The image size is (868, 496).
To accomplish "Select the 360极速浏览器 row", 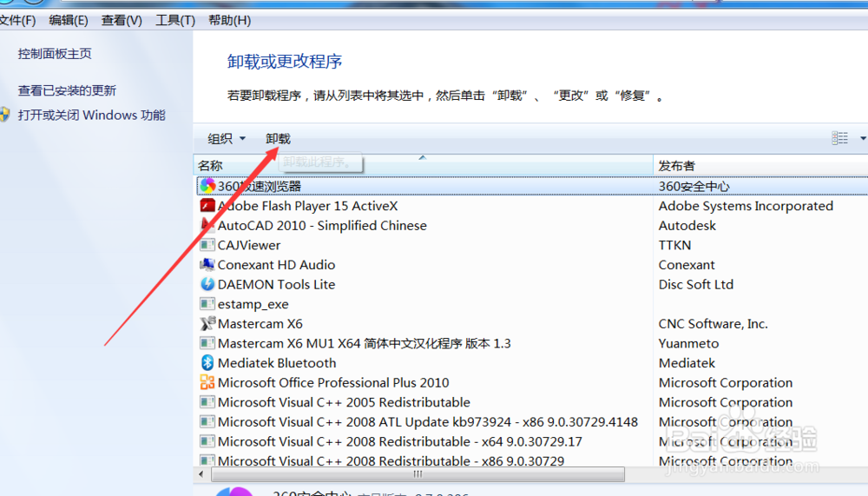I will pos(533,186).
